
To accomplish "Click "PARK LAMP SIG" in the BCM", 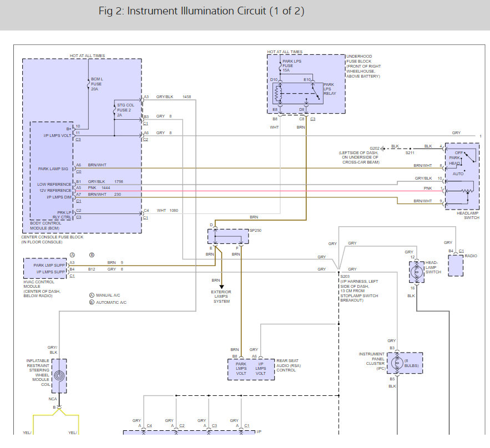I will (x=53, y=169).
